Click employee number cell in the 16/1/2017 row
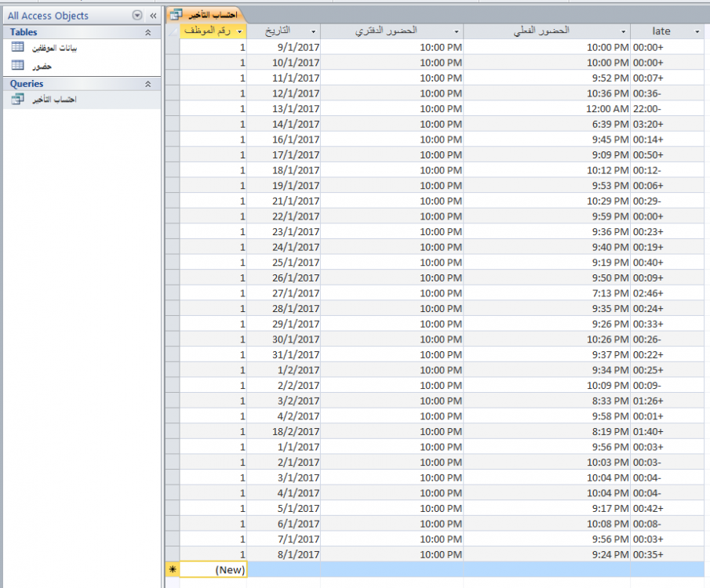710x588 pixels. [x=213, y=140]
